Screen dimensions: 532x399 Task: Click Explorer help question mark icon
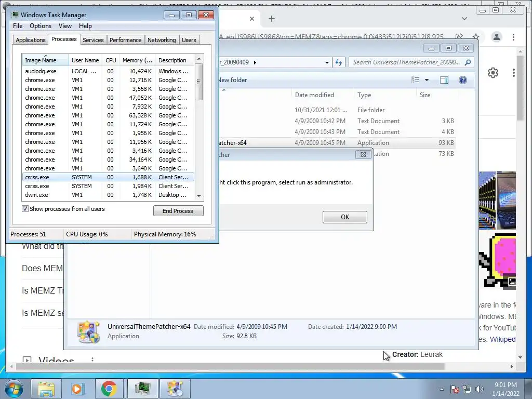(x=463, y=79)
